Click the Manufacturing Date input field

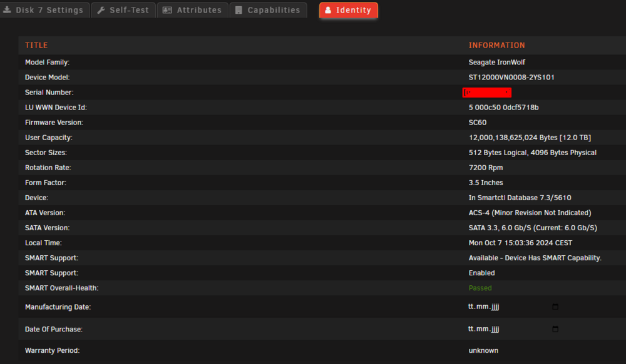513,306
